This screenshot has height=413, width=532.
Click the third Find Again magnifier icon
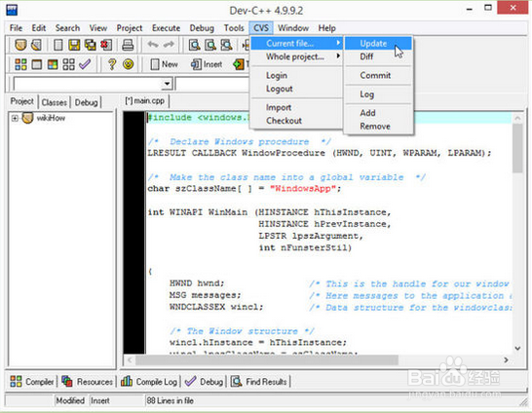pos(226,45)
